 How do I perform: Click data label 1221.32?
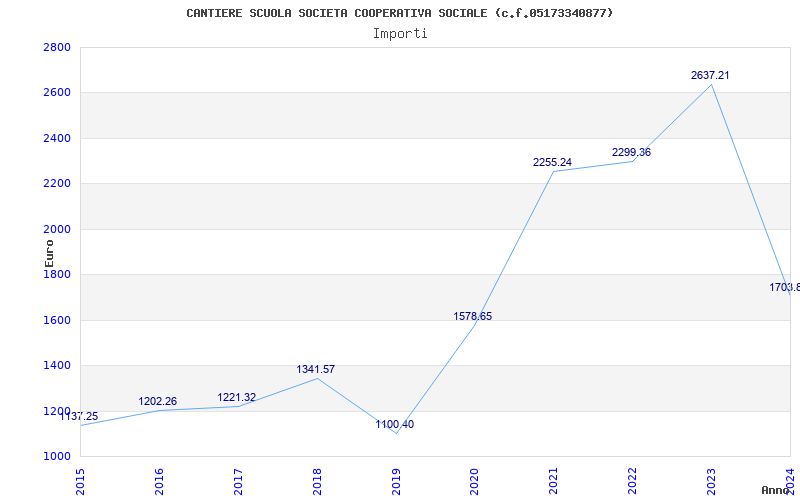pos(237,397)
